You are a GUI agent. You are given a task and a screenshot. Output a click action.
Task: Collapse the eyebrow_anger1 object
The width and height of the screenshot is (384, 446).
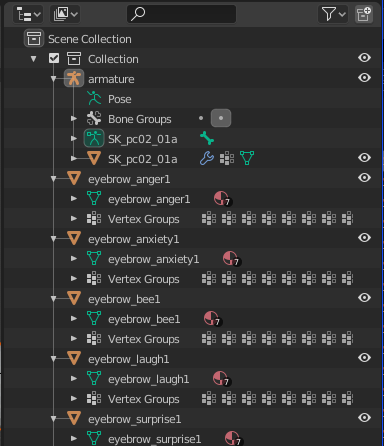pos(54,179)
